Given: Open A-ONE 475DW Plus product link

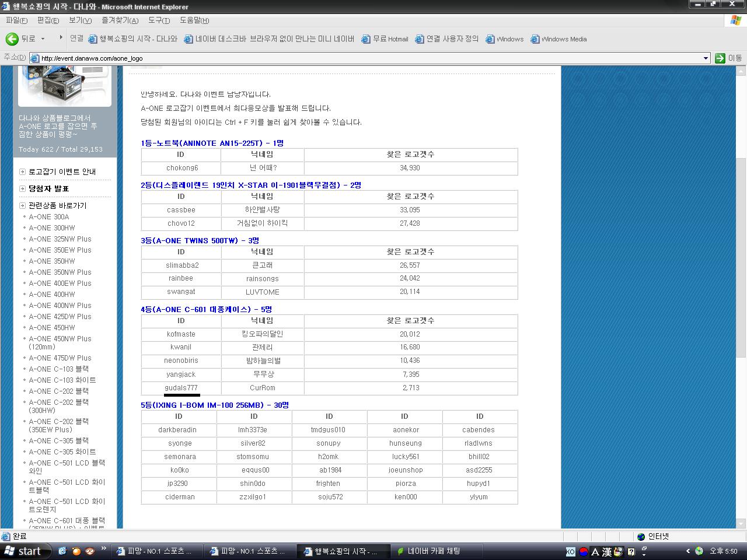Looking at the screenshot, I should tap(60, 358).
